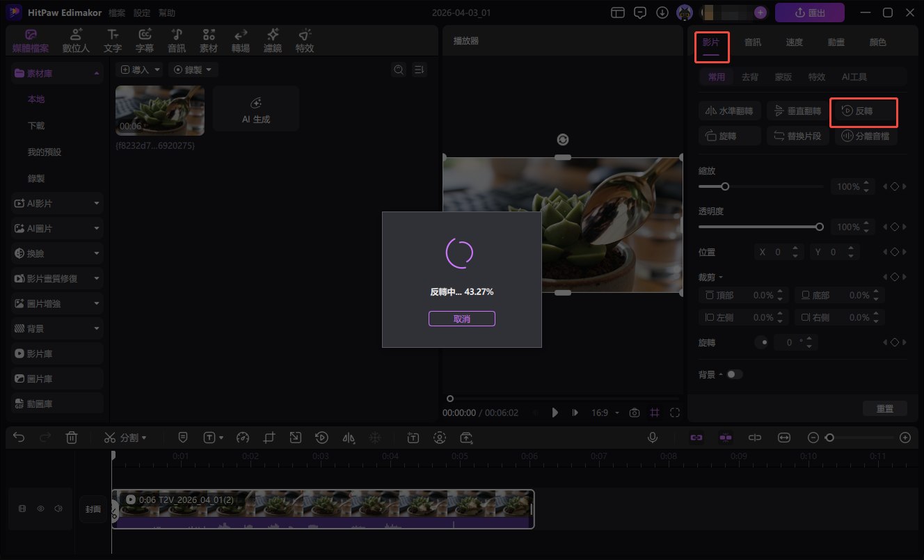
Task: Click the crop tool icon in timeline toolbar
Action: (269, 438)
